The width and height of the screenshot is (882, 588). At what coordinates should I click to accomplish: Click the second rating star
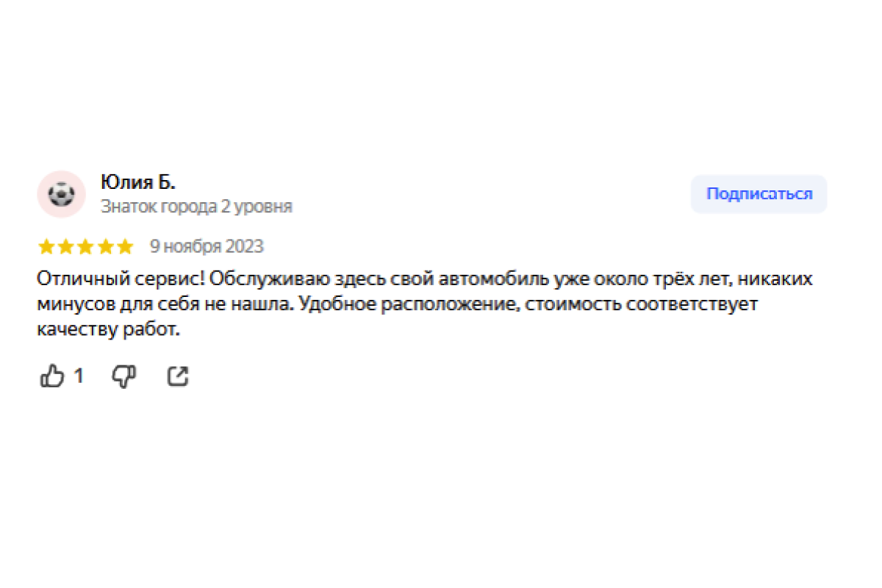coord(65,247)
